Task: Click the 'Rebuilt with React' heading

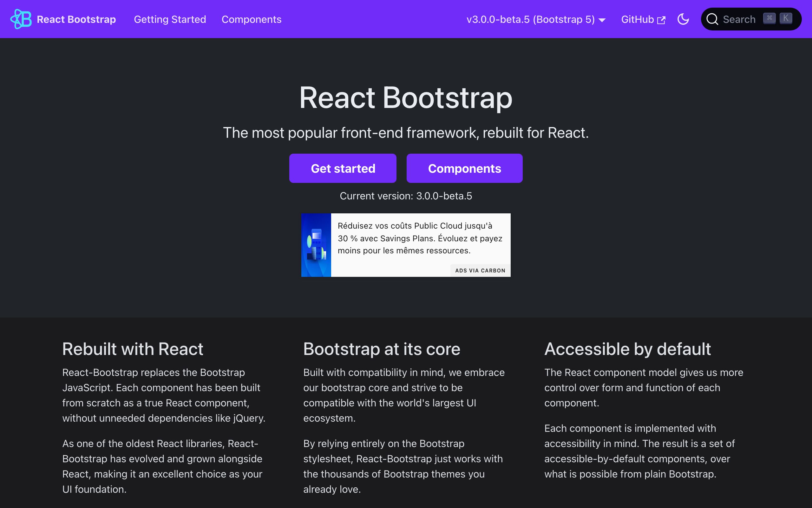Action: [x=133, y=349]
